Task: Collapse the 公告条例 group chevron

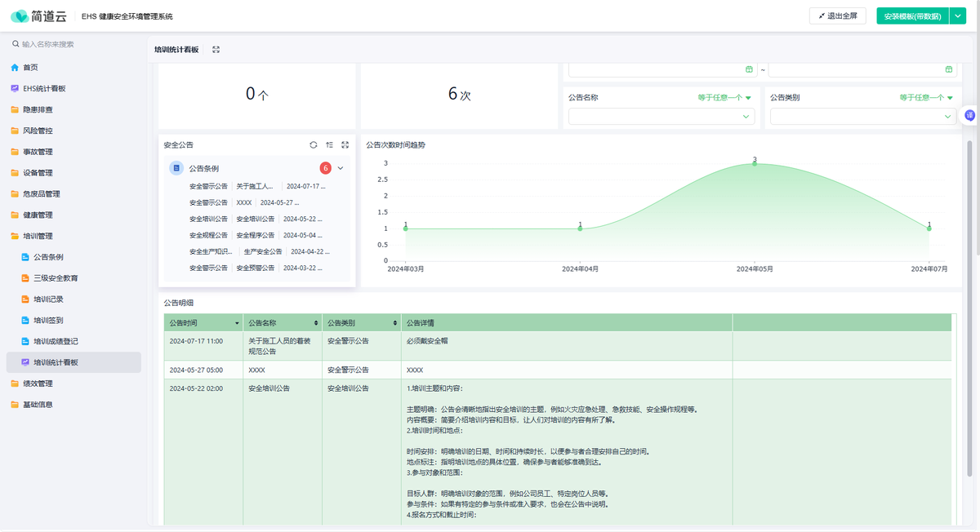Action: [x=341, y=168]
